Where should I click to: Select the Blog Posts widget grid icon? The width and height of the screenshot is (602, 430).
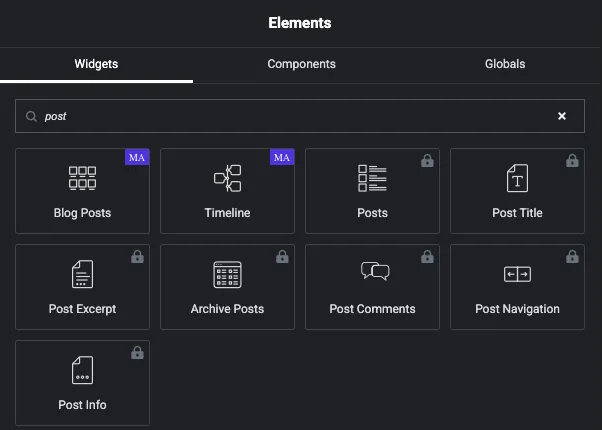(82, 178)
